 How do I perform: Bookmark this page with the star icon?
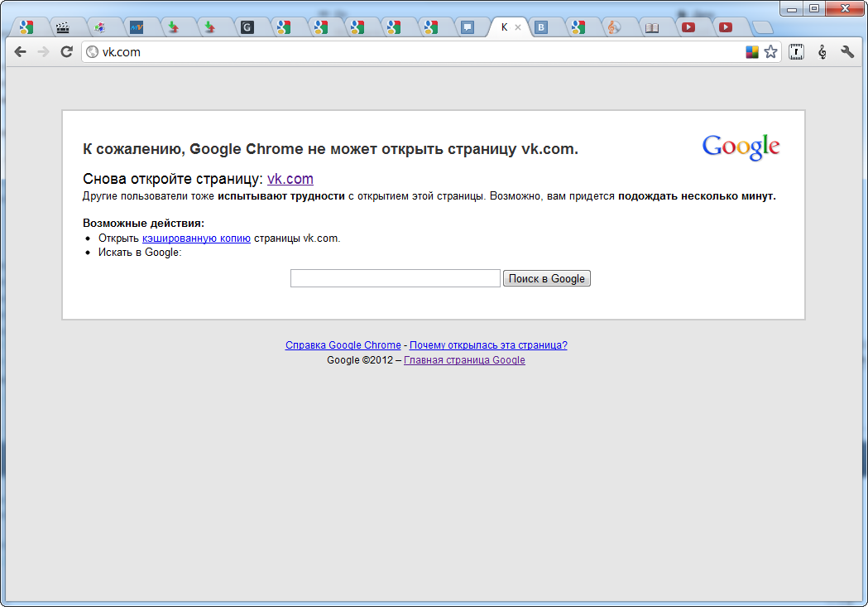tap(770, 52)
